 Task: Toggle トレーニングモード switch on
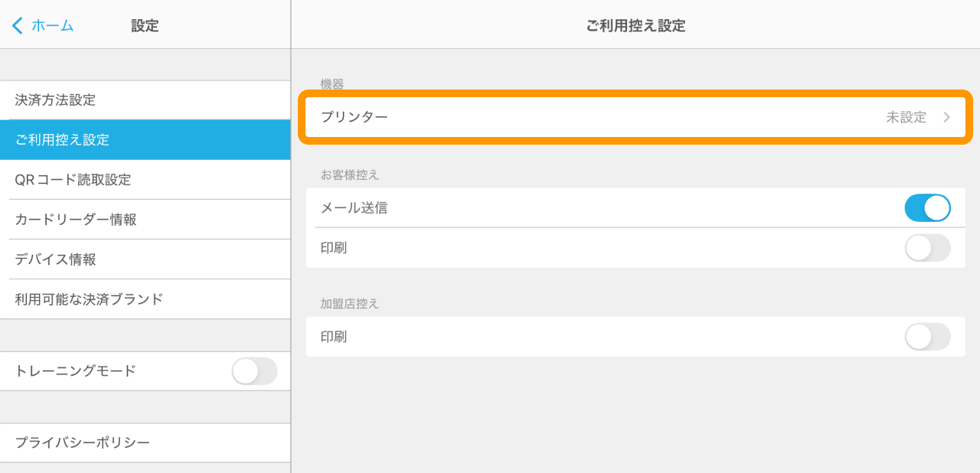[254, 371]
